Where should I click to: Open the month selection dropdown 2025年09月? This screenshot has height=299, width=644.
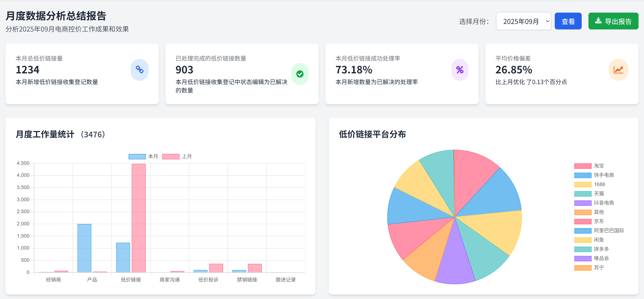click(523, 21)
